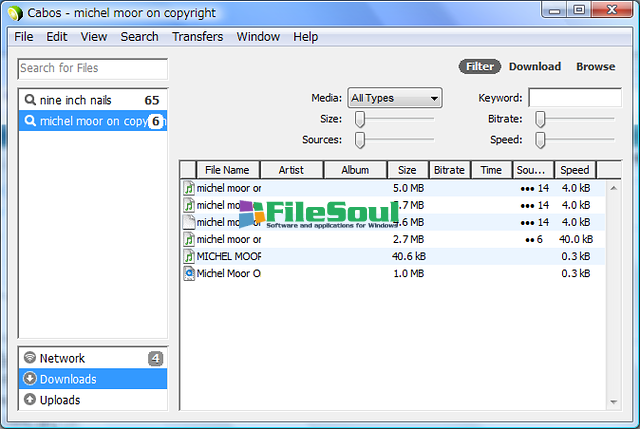Switch to the Download view
640x429 pixels.
tap(534, 67)
